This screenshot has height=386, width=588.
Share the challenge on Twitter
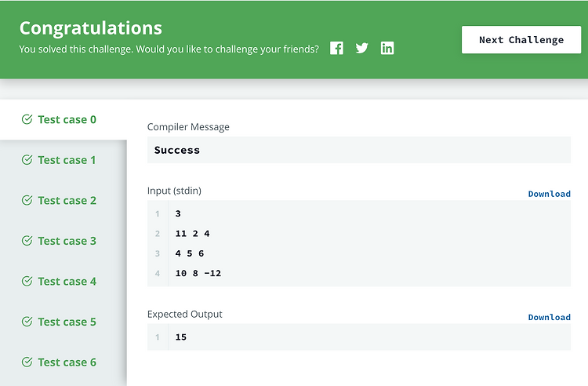[x=362, y=48]
